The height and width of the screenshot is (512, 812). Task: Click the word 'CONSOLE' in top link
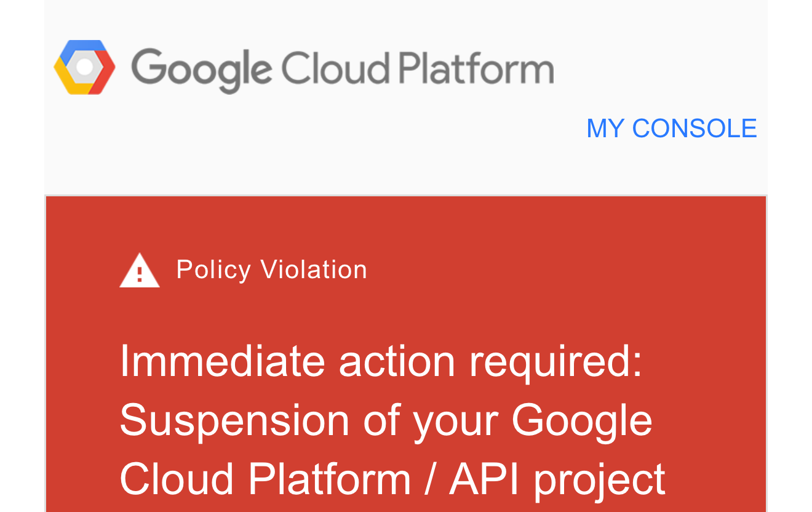click(x=695, y=129)
